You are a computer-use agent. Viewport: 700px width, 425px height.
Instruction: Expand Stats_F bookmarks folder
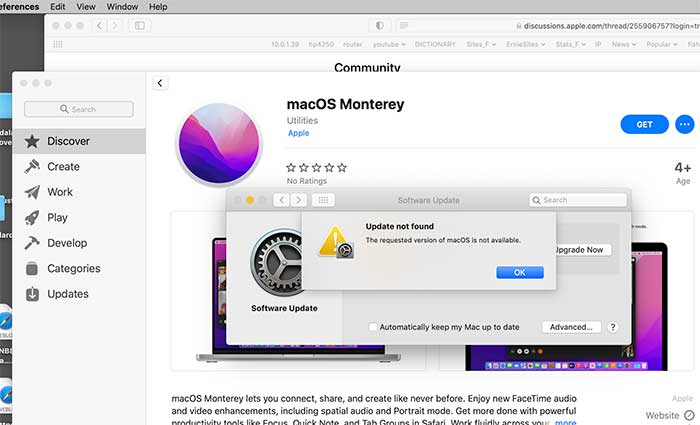click(x=571, y=44)
